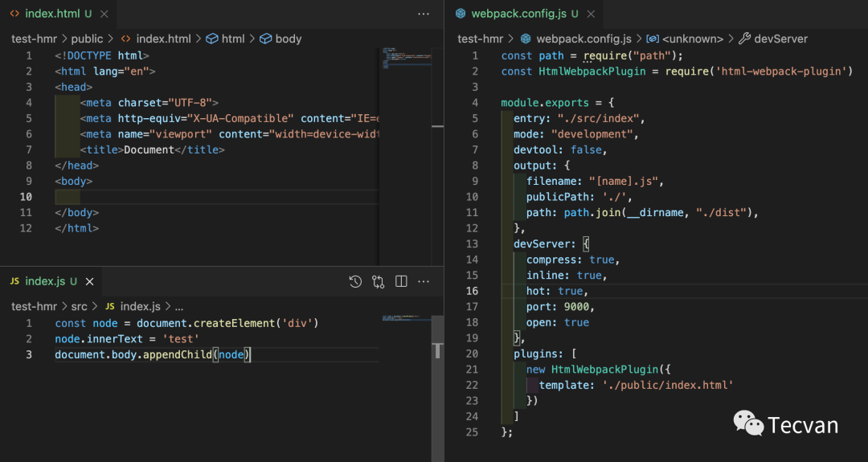Image resolution: width=868 pixels, height=462 pixels.
Task: Select 'public' folder in index.html breadcrumb
Action: [x=87, y=39]
